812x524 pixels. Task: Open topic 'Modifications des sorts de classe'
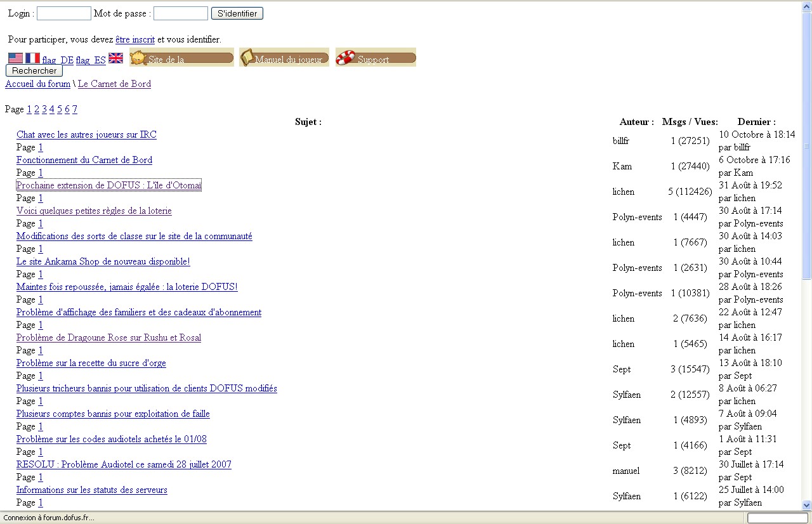134,236
